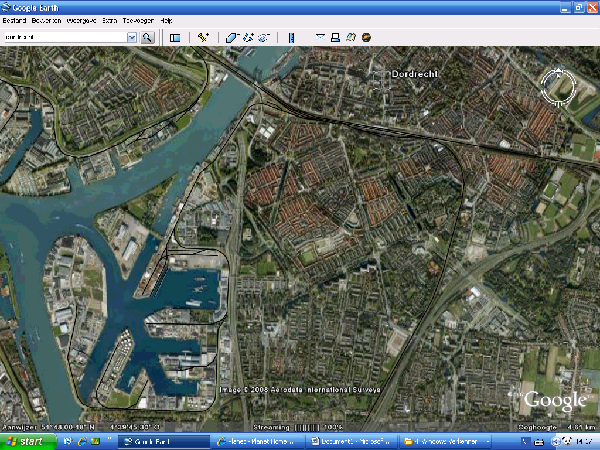Click the rightmost round toolbar icon
Viewport: 600px width, 450px height.
pyautogui.click(x=367, y=37)
